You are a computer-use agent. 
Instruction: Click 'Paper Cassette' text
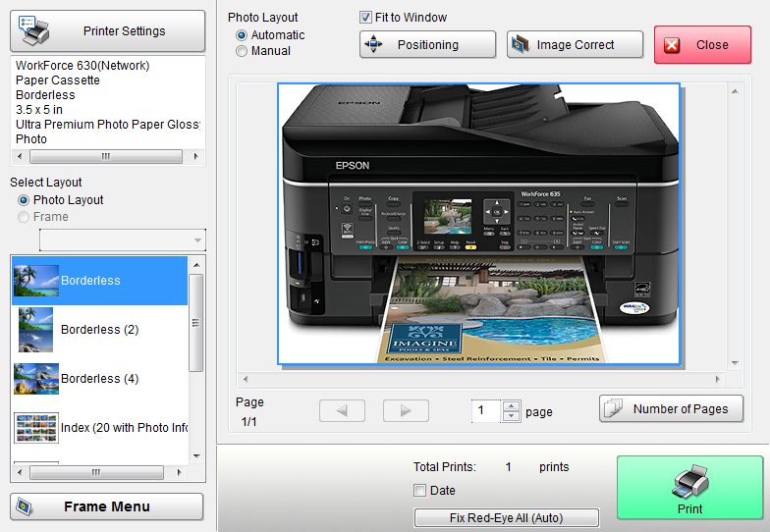[57, 80]
